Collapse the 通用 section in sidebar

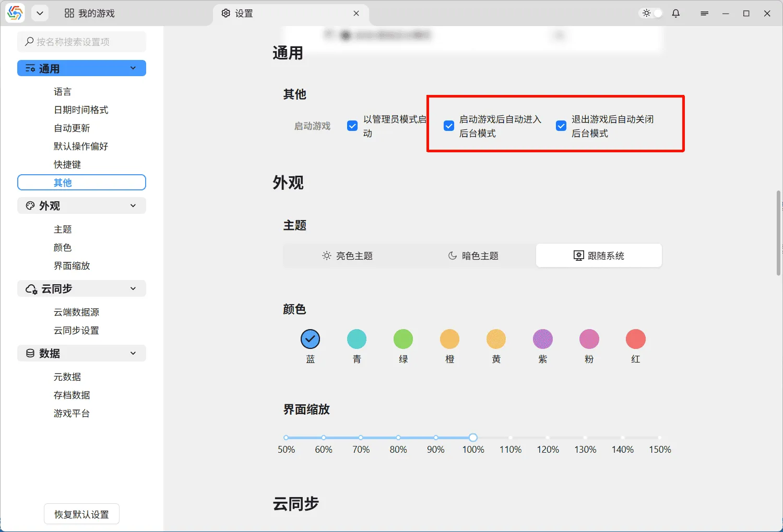click(133, 68)
